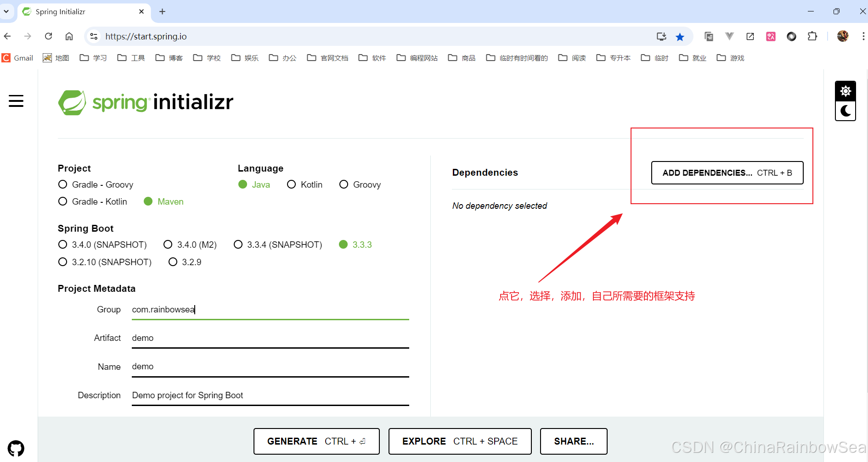Expand the 工具 bookmarks folder

(x=131, y=58)
